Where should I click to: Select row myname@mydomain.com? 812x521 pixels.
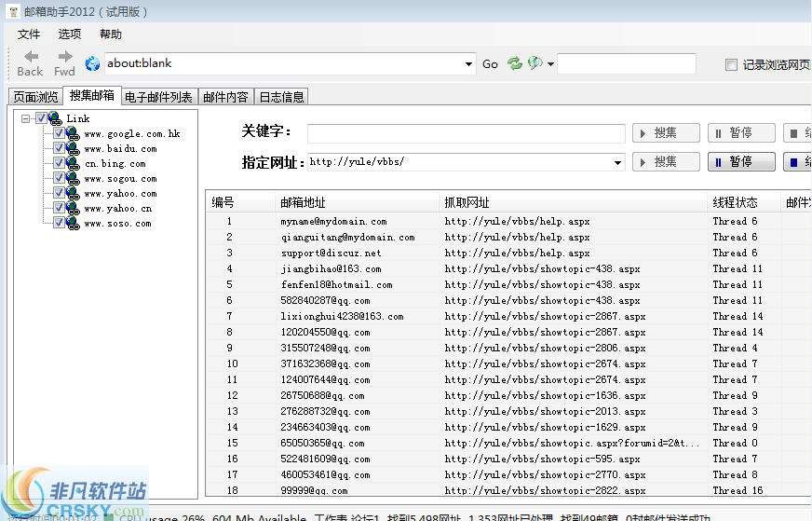click(x=507, y=222)
